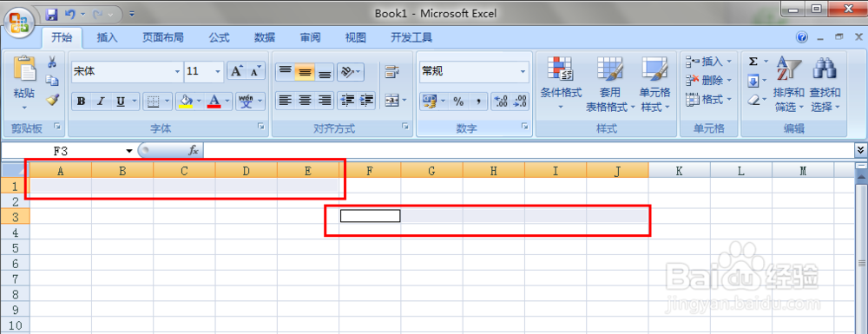This screenshot has height=334, width=868.
Task: Click Delete (删除) cells button
Action: 708,81
